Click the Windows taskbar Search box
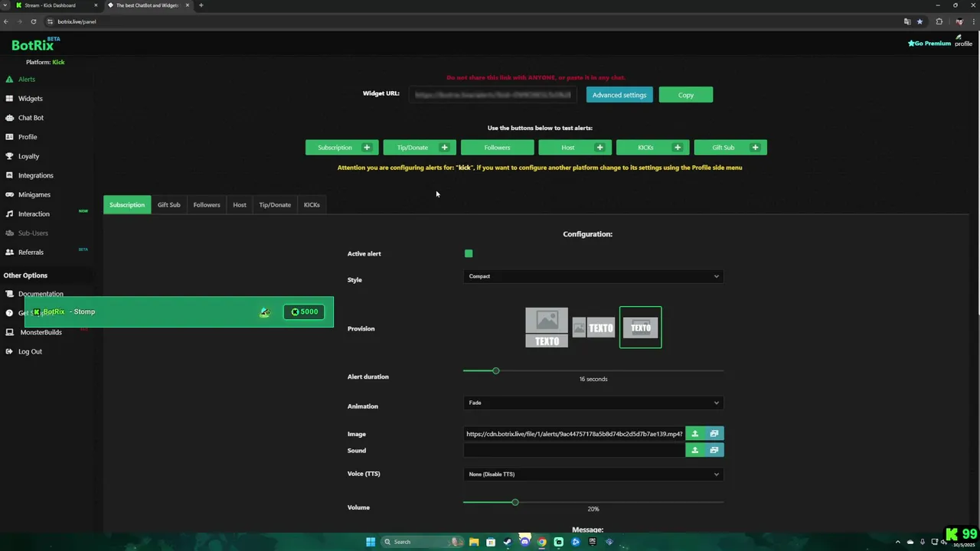980x551 pixels. point(422,542)
